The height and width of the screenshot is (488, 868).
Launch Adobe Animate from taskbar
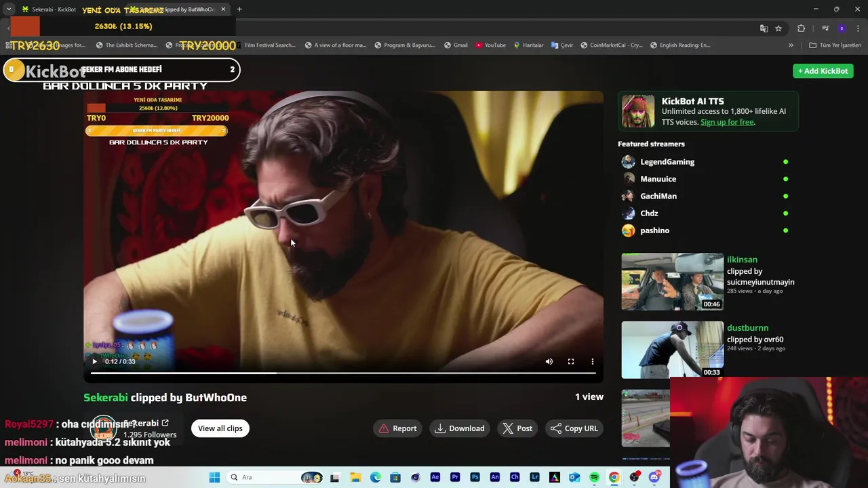pos(495,478)
